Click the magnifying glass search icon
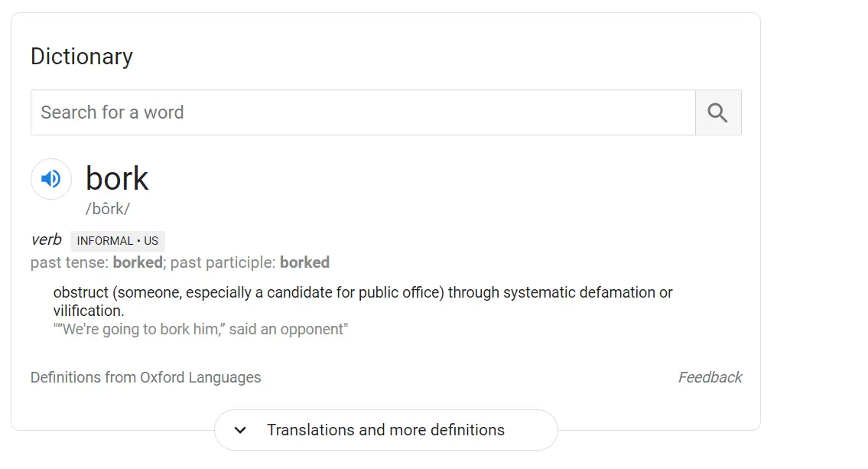Image resolution: width=868 pixels, height=469 pixels. [717, 112]
